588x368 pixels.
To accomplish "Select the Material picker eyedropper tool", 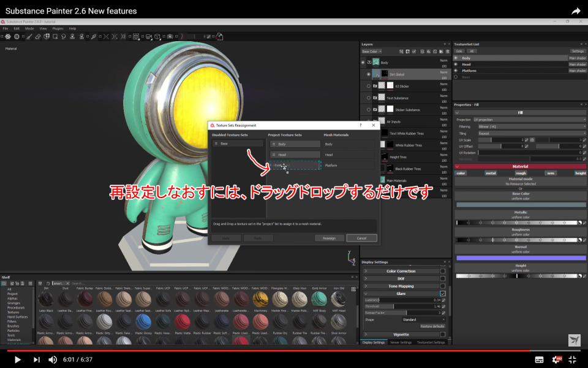I will pos(94,36).
